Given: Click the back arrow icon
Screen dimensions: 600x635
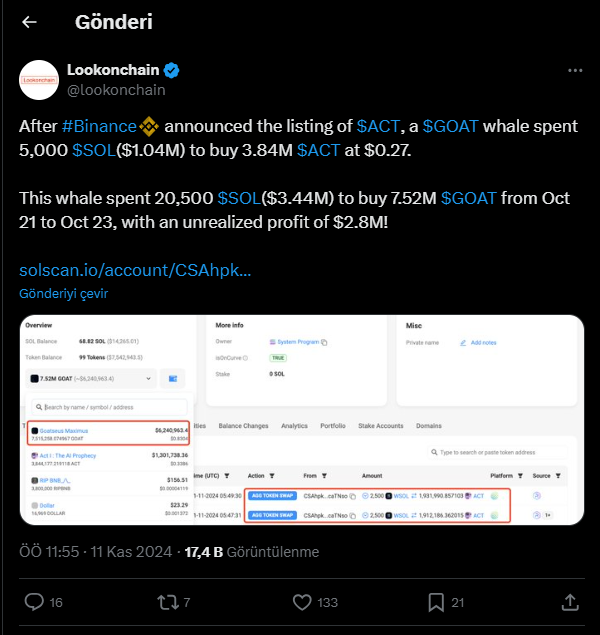Looking at the screenshot, I should coord(29,22).
